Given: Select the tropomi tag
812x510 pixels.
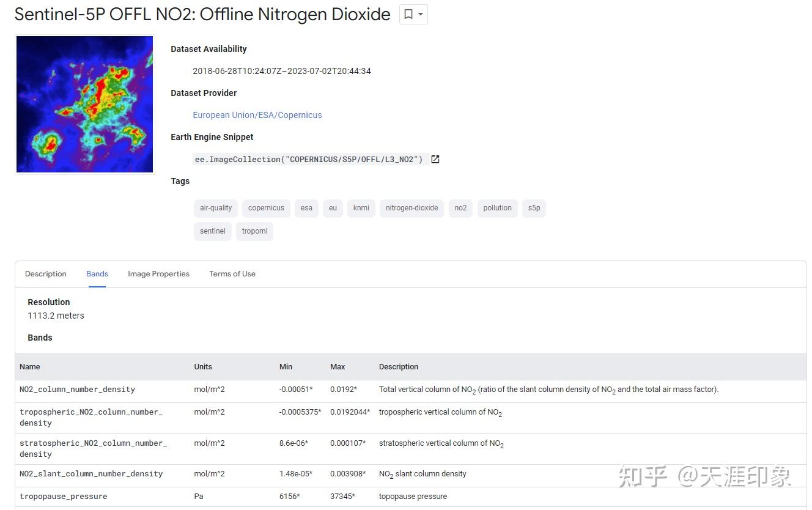Looking at the screenshot, I should [x=254, y=231].
